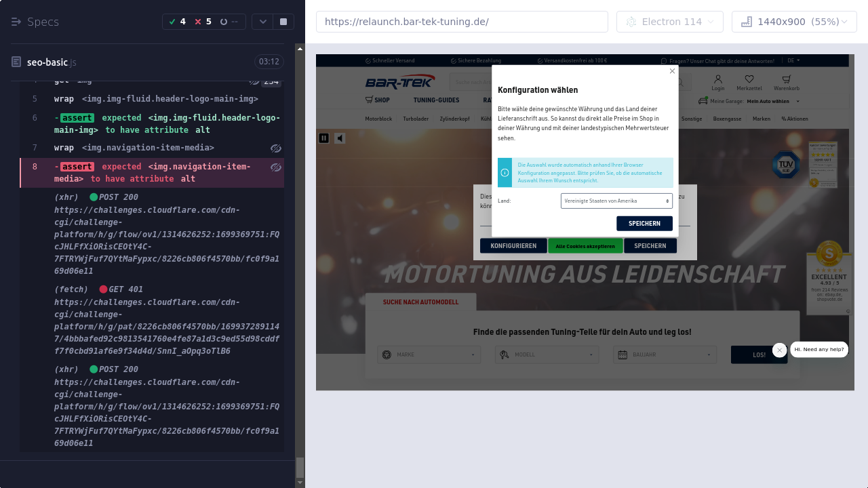Image resolution: width=868 pixels, height=488 pixels.
Task: Open the Electron 114 browser selector
Action: [x=669, y=22]
